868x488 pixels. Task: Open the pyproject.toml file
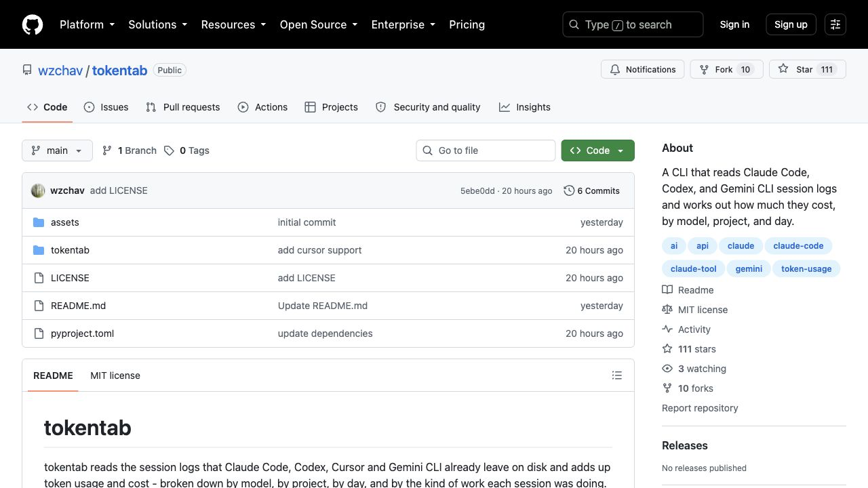point(82,333)
